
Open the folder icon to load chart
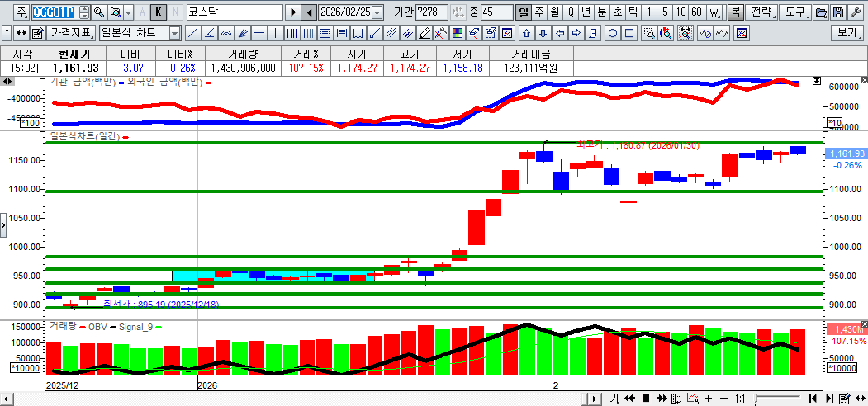coord(821,12)
